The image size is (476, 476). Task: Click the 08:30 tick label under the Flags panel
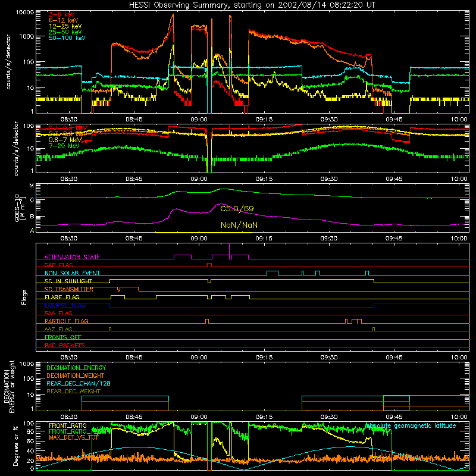(69, 358)
